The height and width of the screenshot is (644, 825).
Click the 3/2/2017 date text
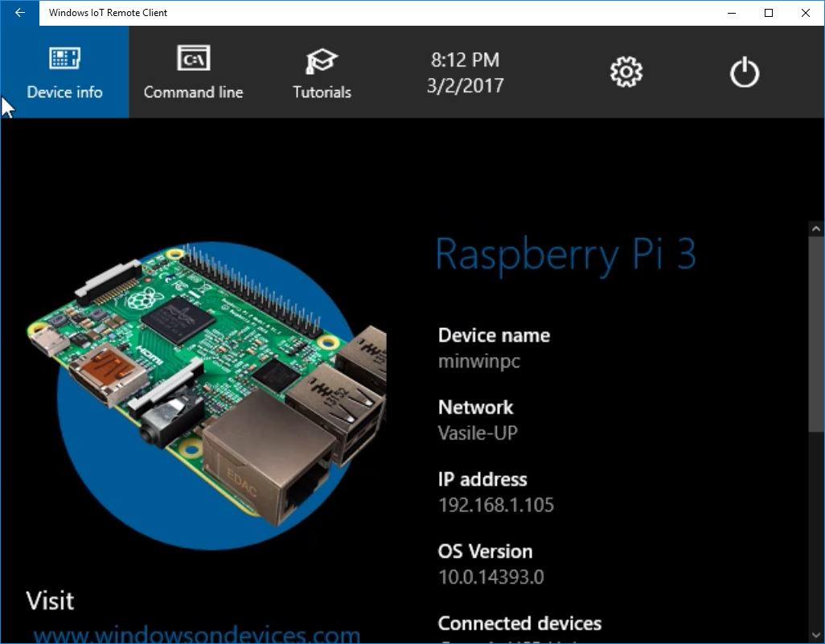pos(465,86)
